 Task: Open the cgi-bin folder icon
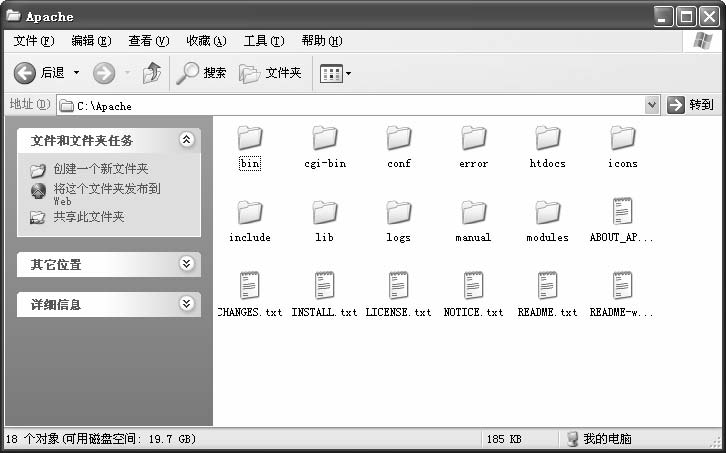point(325,138)
